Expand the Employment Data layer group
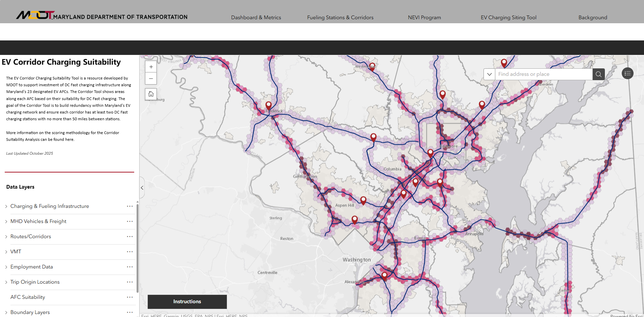The width and height of the screenshot is (644, 317). (6, 267)
